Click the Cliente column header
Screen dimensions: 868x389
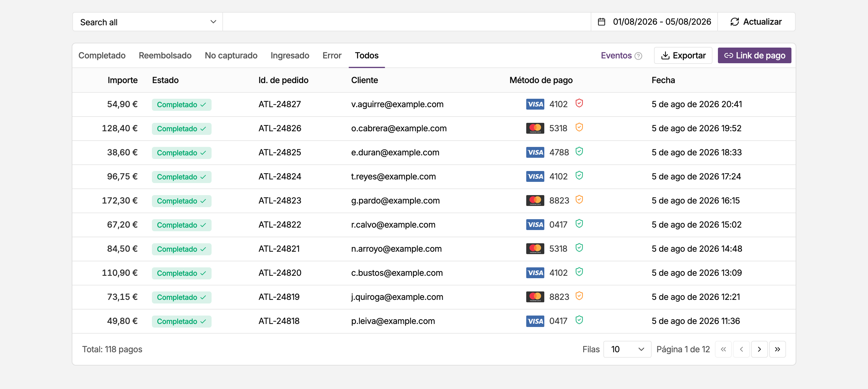[364, 80]
